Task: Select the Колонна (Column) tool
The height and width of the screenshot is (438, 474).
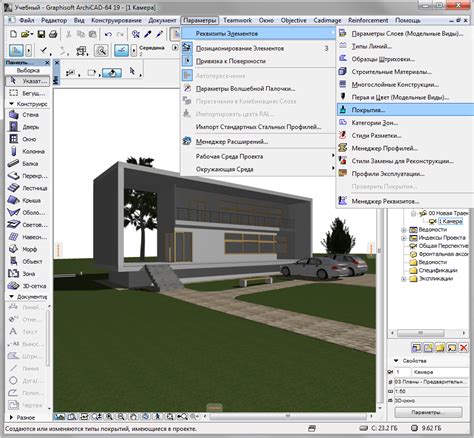Action: [28, 151]
